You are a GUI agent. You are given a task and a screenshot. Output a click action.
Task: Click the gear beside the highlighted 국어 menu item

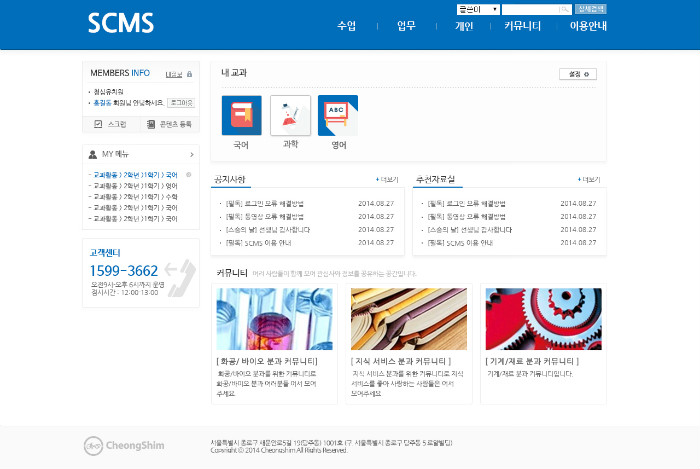pyautogui.click(x=188, y=174)
